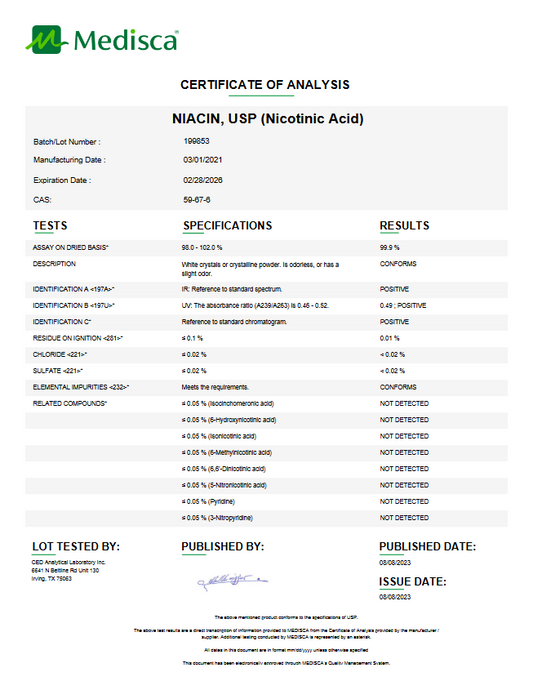Select result 0.49 ; POSITIVE
533x690 pixels.
click(x=403, y=305)
